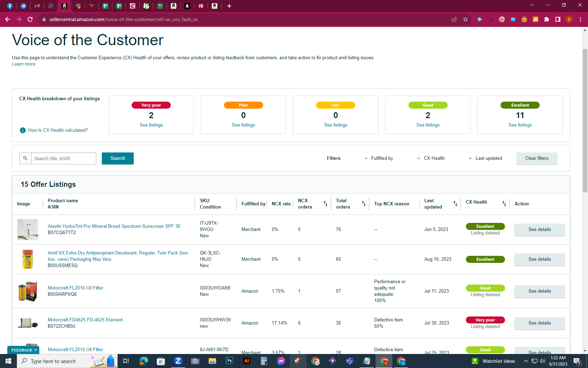Open Zoom from the taskbar
Screen dimensions: 588x368
point(178,361)
